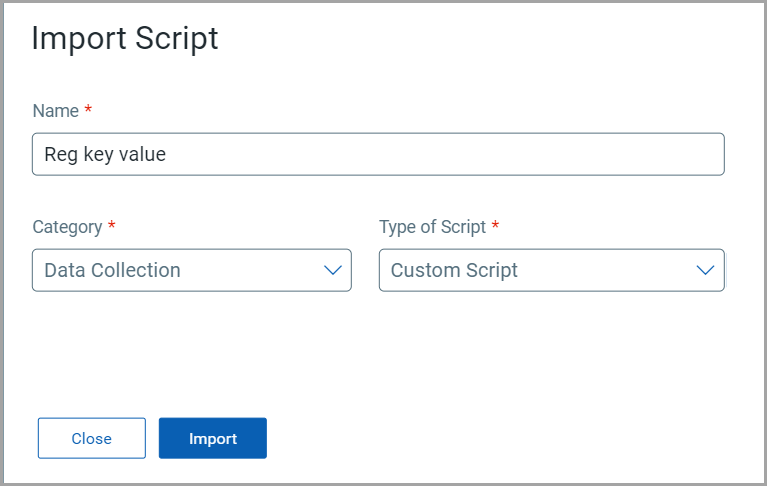Click the asterisk beside Type of Script
Screen dimensions: 767x486
tap(495, 226)
